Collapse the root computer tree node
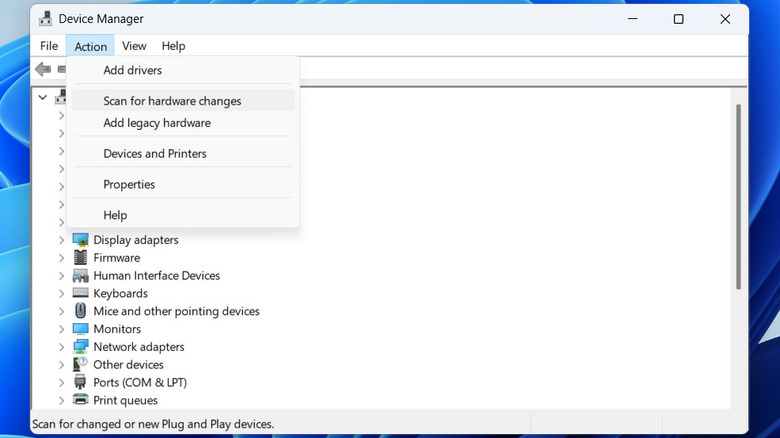This screenshot has height=438, width=780. point(43,97)
